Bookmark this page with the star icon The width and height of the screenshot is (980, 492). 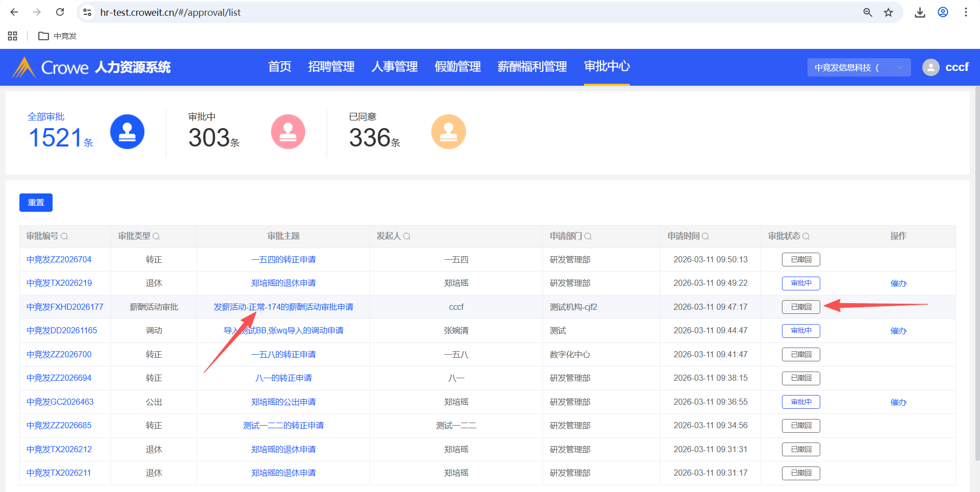tap(889, 12)
